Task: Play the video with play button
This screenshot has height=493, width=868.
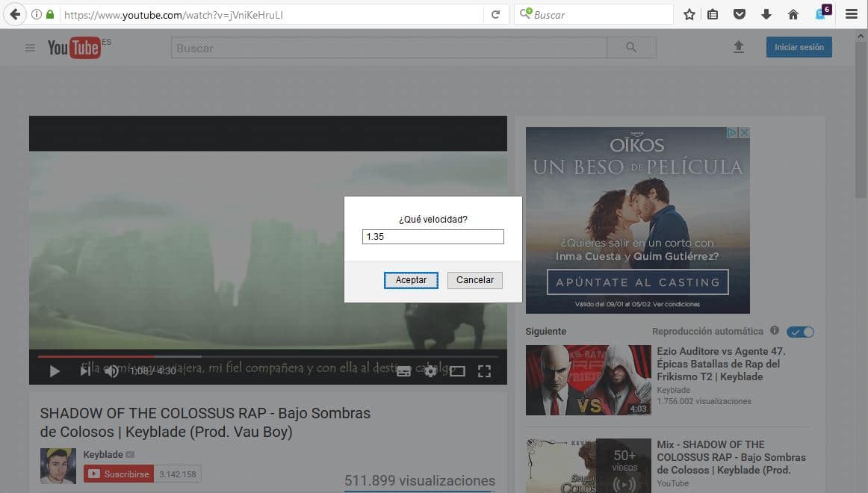Action: (x=55, y=371)
